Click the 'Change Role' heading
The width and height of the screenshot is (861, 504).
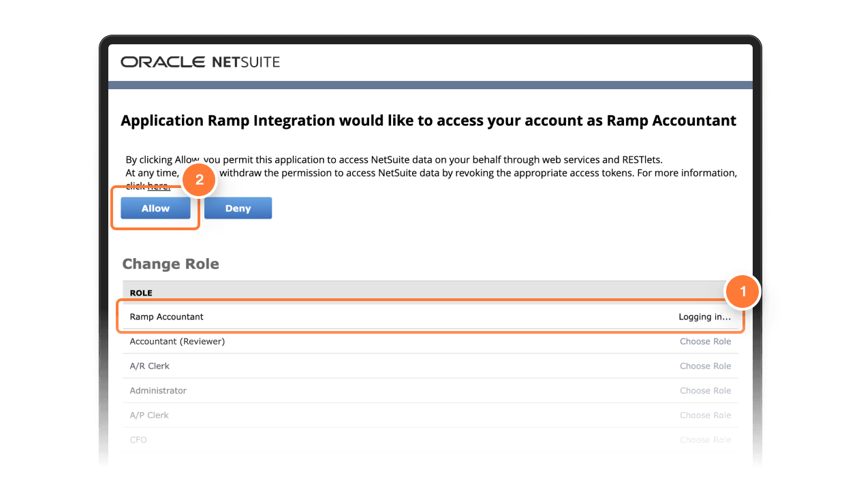[x=170, y=264]
